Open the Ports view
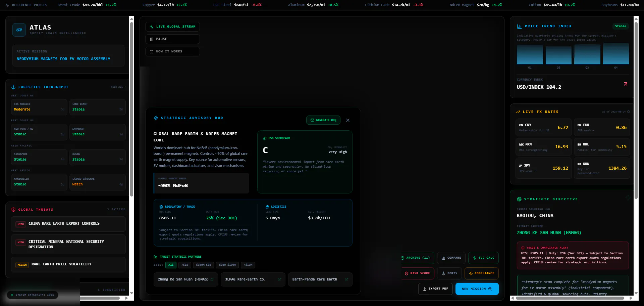644x306 pixels. point(449,273)
